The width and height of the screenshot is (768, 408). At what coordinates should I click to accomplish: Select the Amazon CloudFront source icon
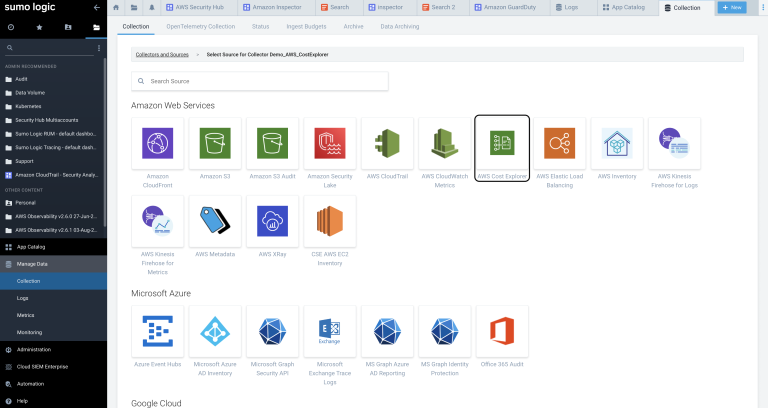(x=157, y=143)
